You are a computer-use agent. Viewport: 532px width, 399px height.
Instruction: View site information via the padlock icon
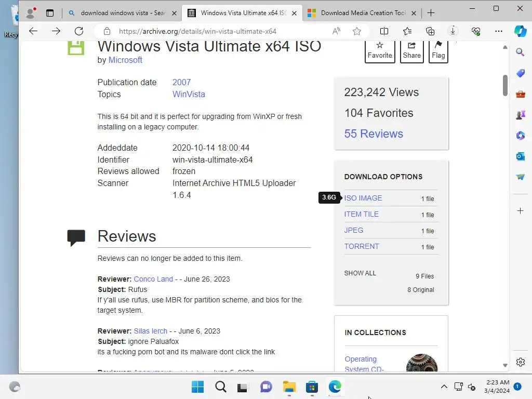107,31
